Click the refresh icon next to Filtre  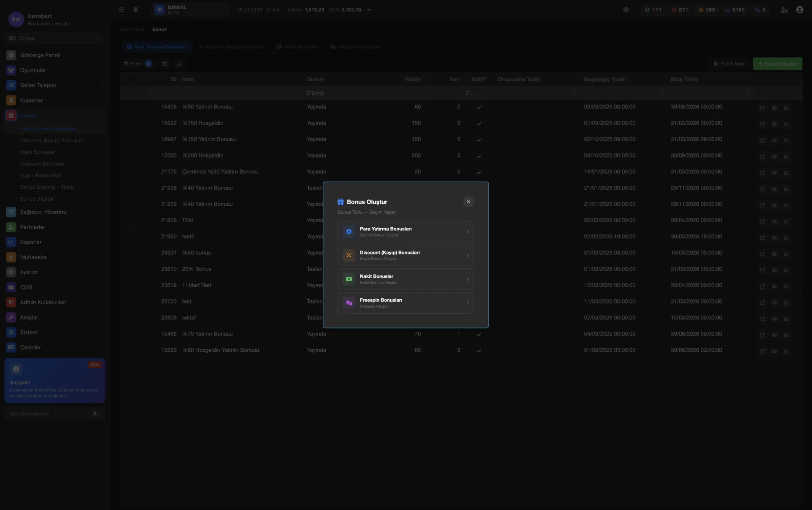(179, 64)
